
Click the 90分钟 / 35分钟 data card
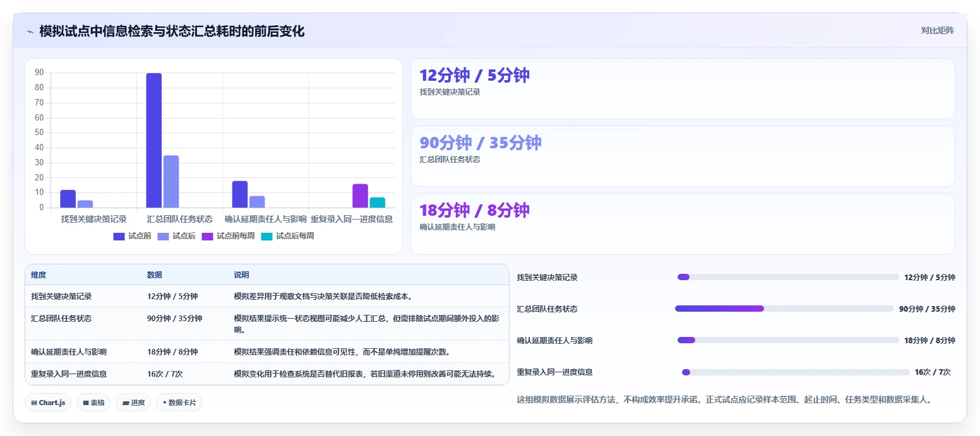(x=683, y=156)
